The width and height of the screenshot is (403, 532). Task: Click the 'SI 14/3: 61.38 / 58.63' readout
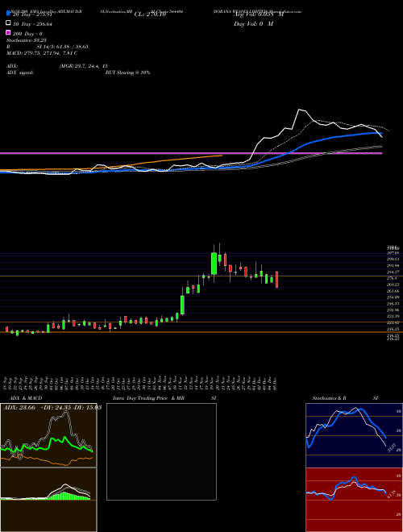point(63,47)
